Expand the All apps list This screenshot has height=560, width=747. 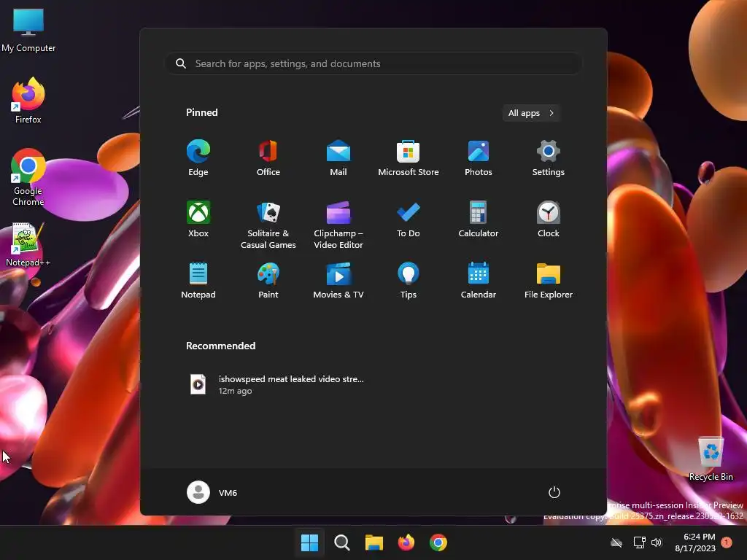[x=531, y=113]
